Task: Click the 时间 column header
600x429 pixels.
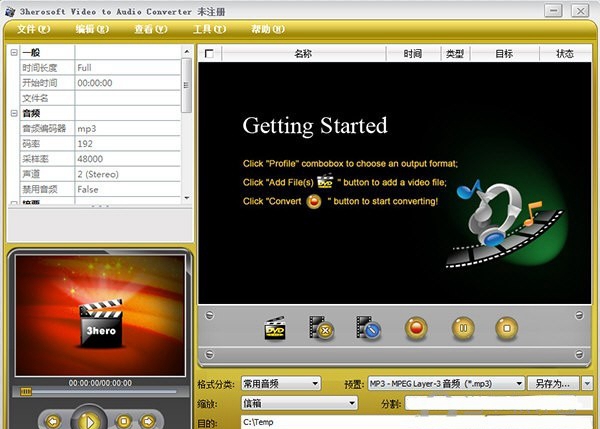Action: 413,54
